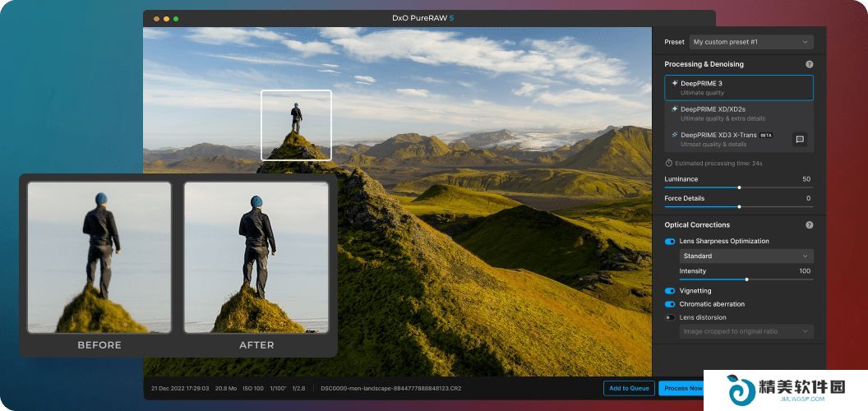Select DeepPRIME XD3 X-Trans BETA option

(739, 140)
